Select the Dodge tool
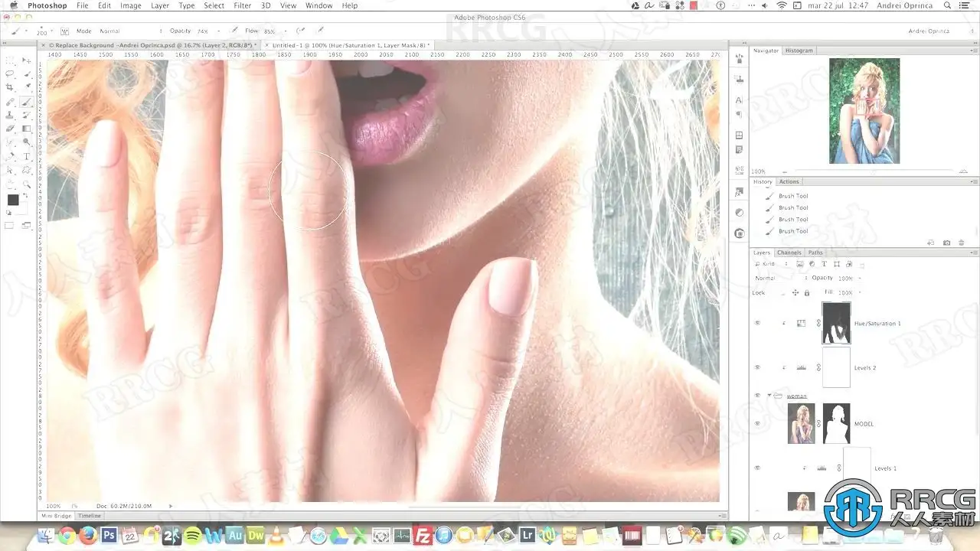 coord(28,142)
